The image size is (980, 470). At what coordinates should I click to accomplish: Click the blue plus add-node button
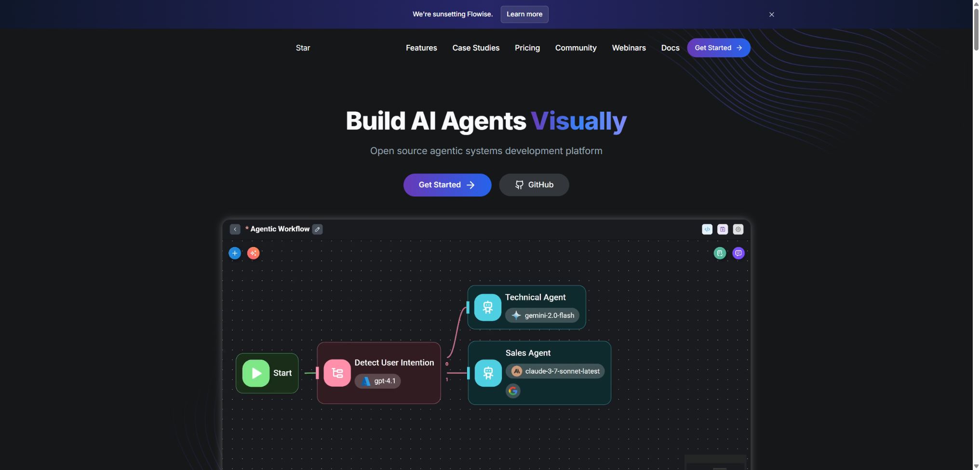[x=235, y=253]
